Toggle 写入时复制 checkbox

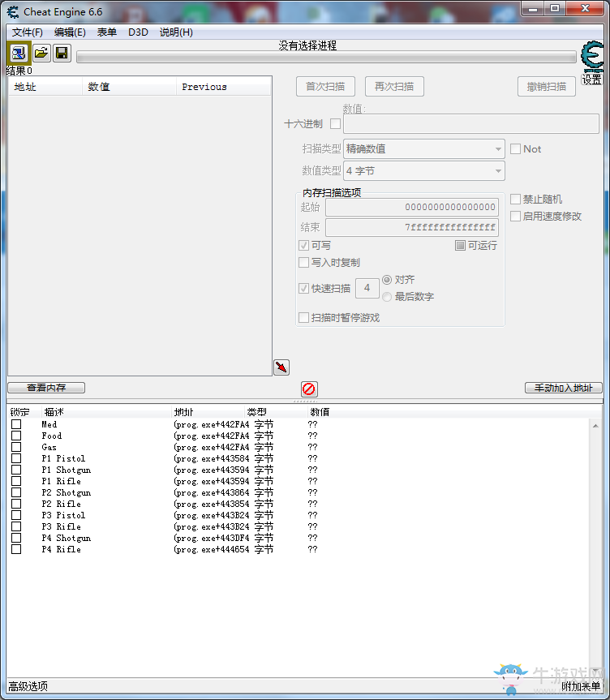[303, 262]
